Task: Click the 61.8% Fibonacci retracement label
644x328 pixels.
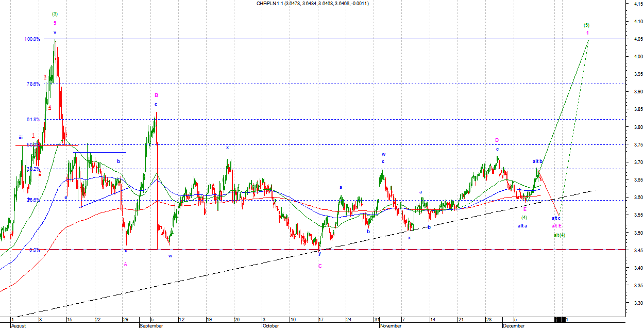Action: click(x=33, y=120)
